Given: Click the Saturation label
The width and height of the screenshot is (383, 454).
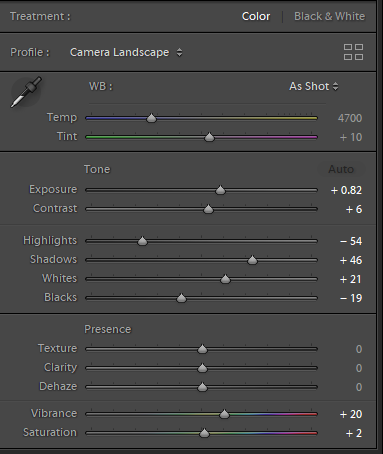Looking at the screenshot, I should click(x=50, y=432).
